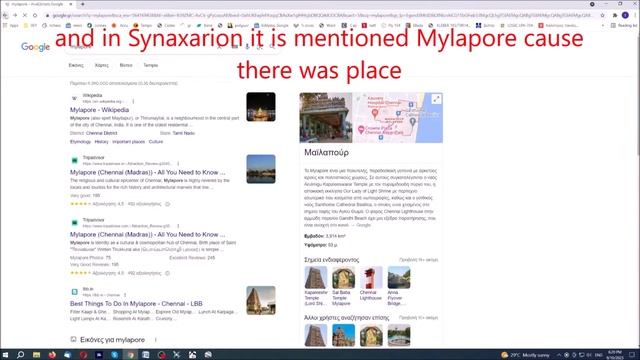Click the browser back arrow
Image resolution: width=640 pixels, height=360 pixels.
(x=5, y=15)
